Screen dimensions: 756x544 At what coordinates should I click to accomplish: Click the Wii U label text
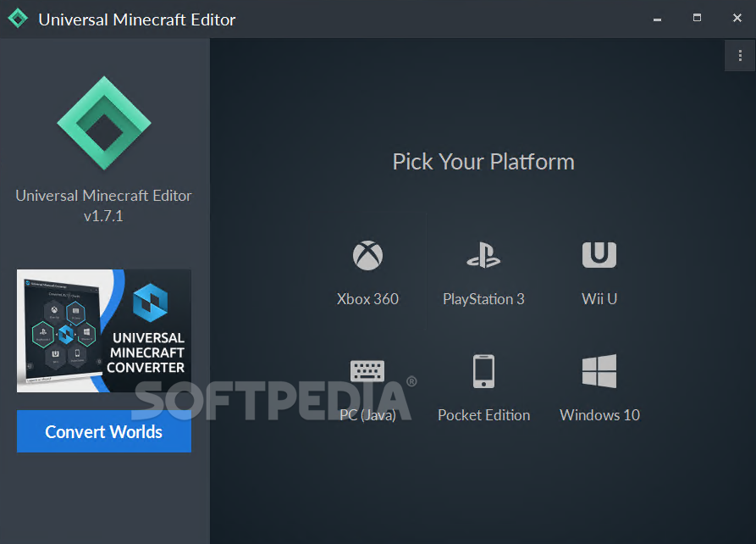click(x=599, y=299)
